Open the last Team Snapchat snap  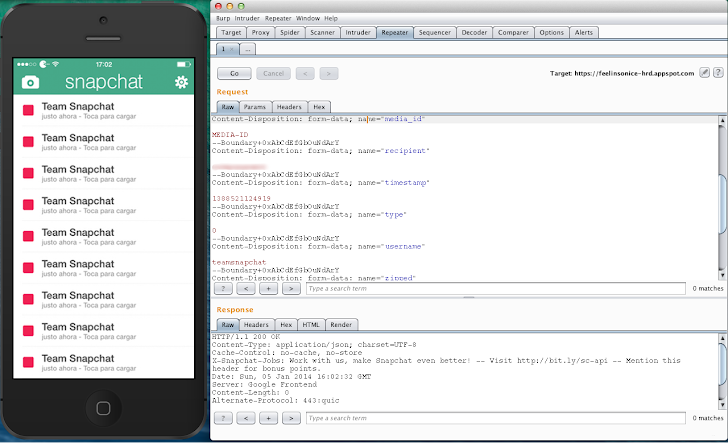[x=104, y=363]
